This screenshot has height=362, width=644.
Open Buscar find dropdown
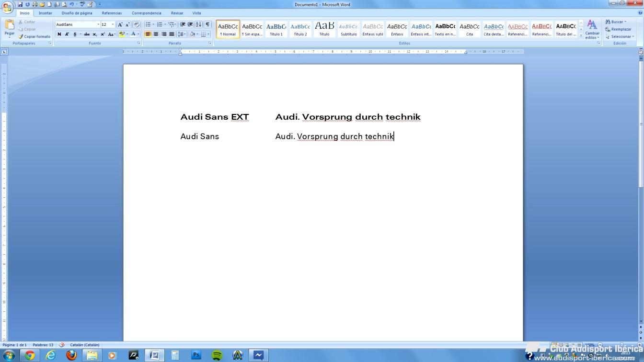(616, 22)
